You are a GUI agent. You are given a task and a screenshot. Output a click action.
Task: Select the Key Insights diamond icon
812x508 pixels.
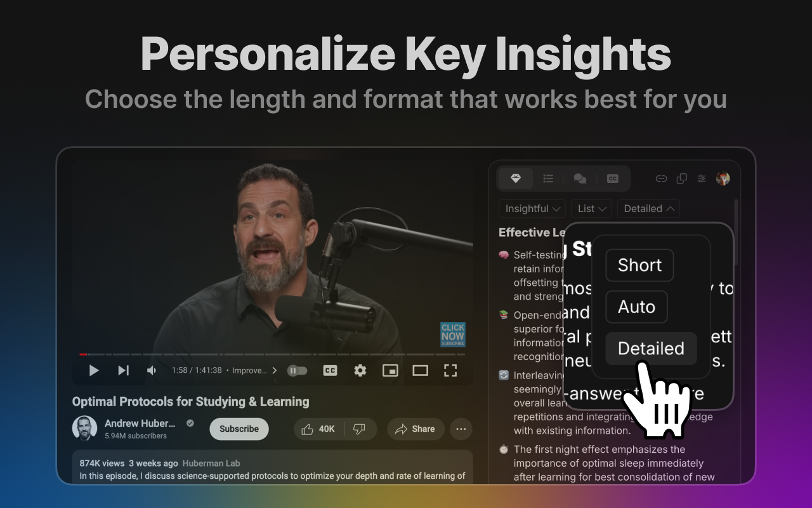click(x=516, y=178)
